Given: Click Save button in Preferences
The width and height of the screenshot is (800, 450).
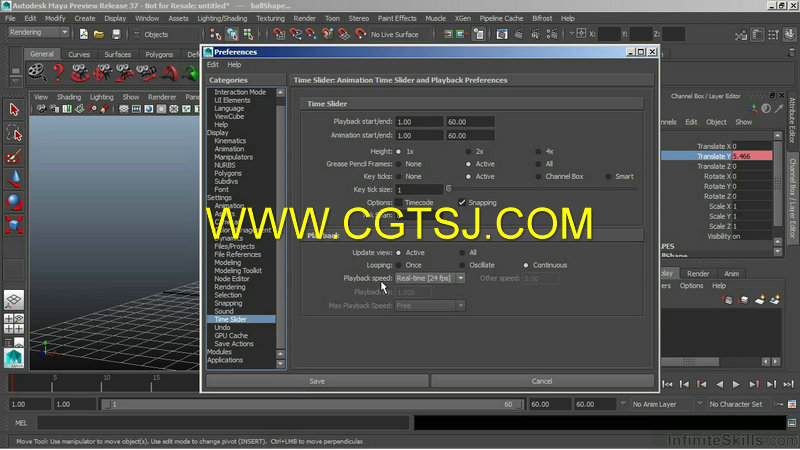Looking at the screenshot, I should tap(317, 381).
